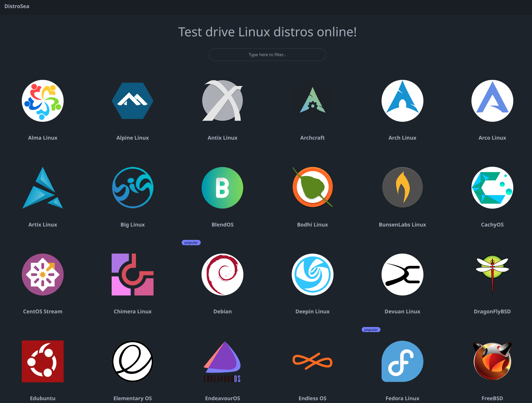Viewport: 532px width, 403px height.
Task: Click the Chimera Linux text label
Action: 133,311
